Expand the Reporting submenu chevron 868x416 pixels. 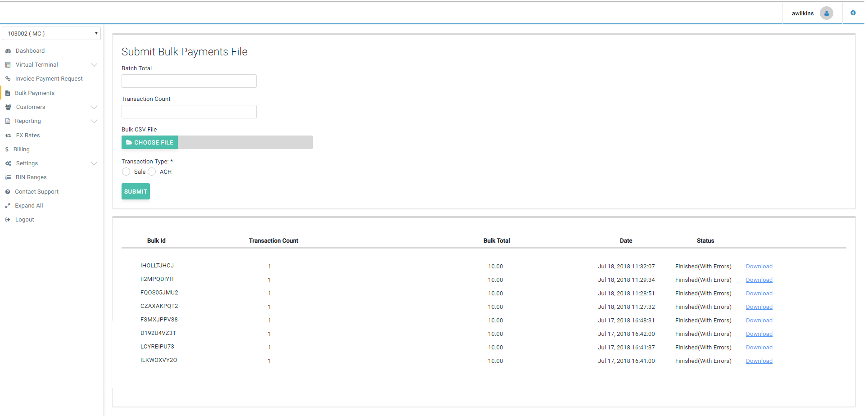pyautogui.click(x=94, y=121)
